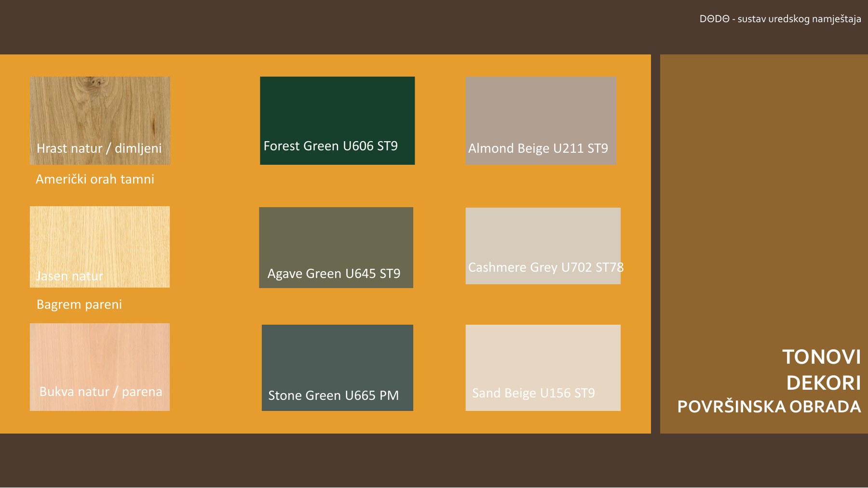Viewport: 868px width, 488px height.
Task: Click the TONOVI heading text
Action: (821, 357)
